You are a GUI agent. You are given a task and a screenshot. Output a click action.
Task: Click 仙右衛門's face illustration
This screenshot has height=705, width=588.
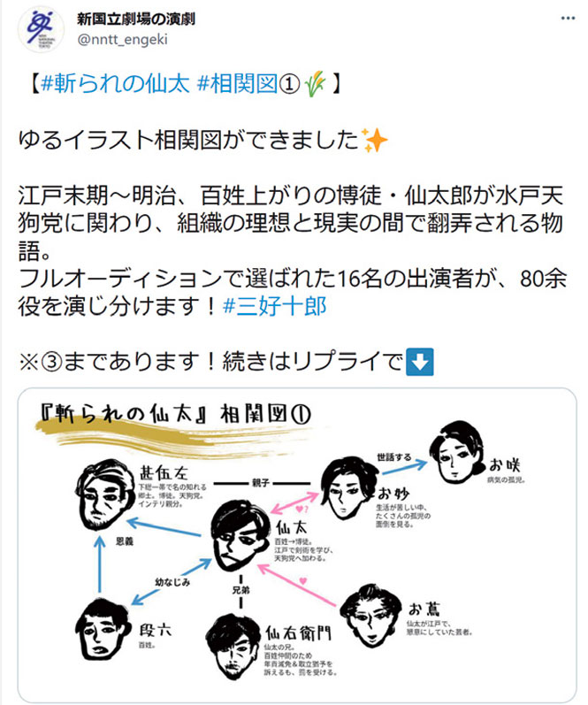(233, 647)
